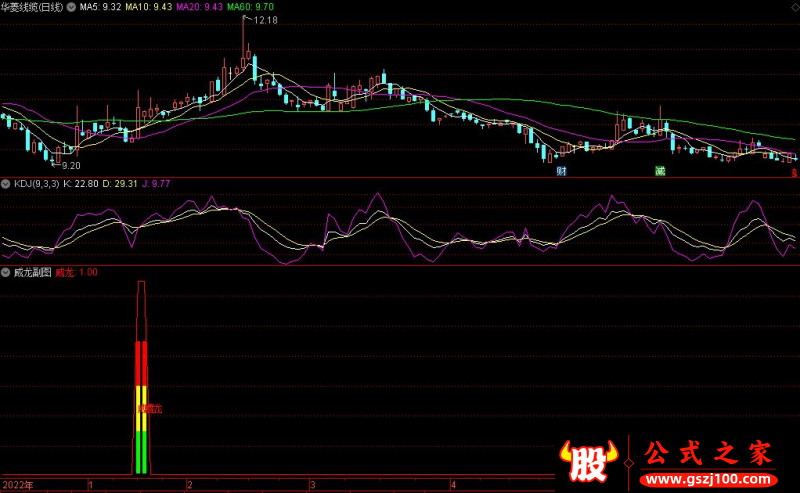Click the 威龙副图 indicator name

[x=31, y=272]
